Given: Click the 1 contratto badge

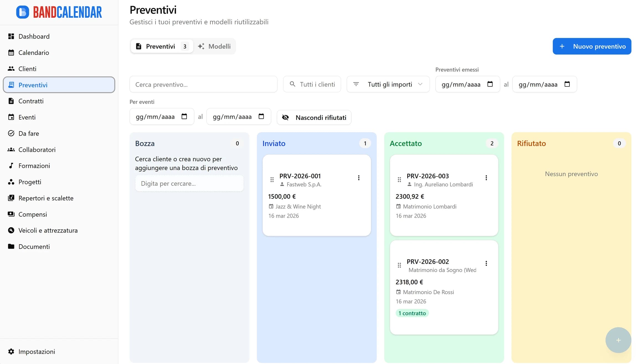Looking at the screenshot, I should (412, 313).
